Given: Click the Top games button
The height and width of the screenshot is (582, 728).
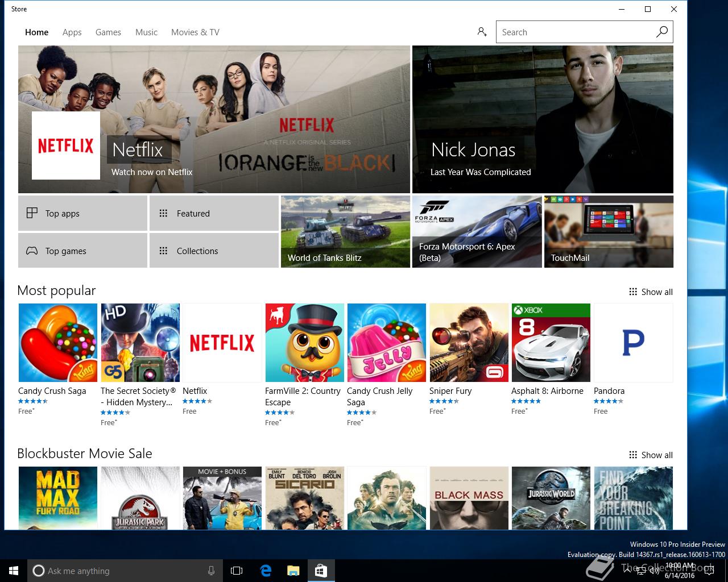Looking at the screenshot, I should pyautogui.click(x=82, y=251).
